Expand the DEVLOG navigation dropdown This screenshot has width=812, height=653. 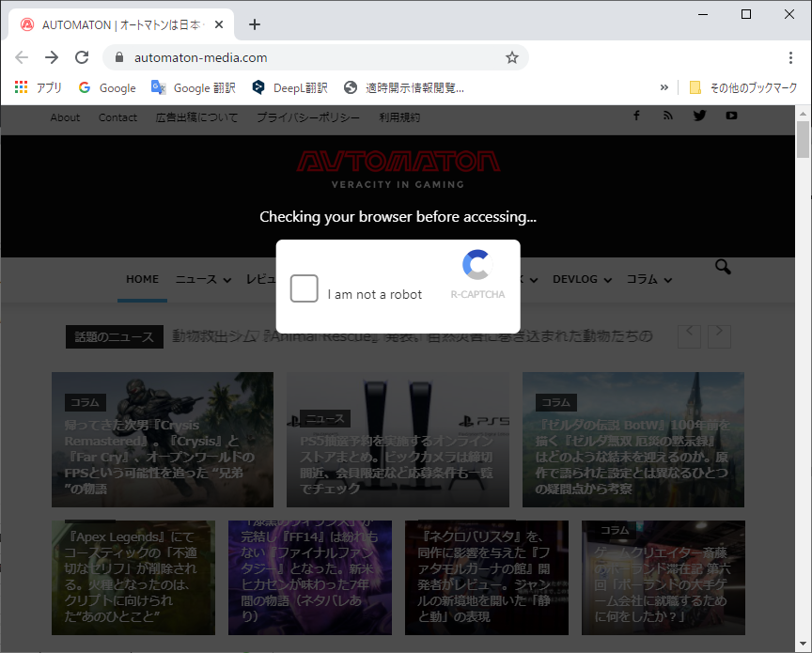[x=582, y=280]
